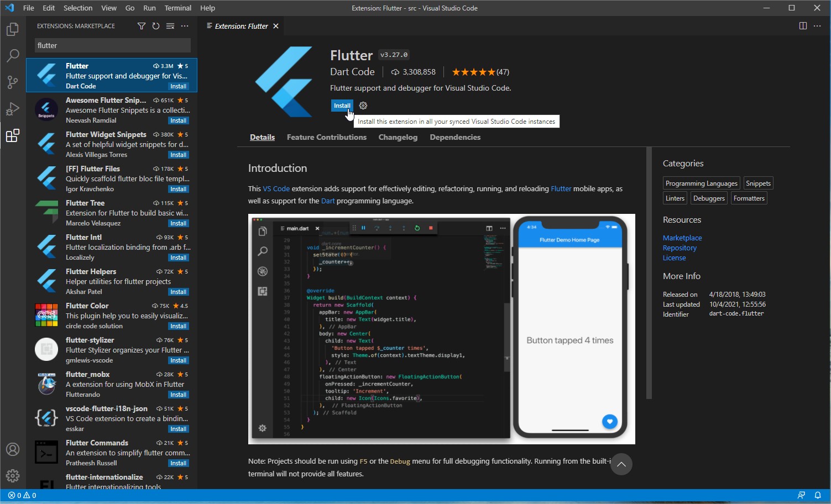Install the Flutter Helpers extension
This screenshot has width=831, height=504.
pos(178,292)
